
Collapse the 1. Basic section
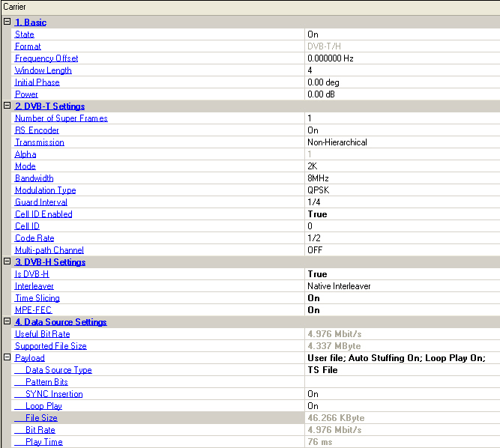(7, 22)
